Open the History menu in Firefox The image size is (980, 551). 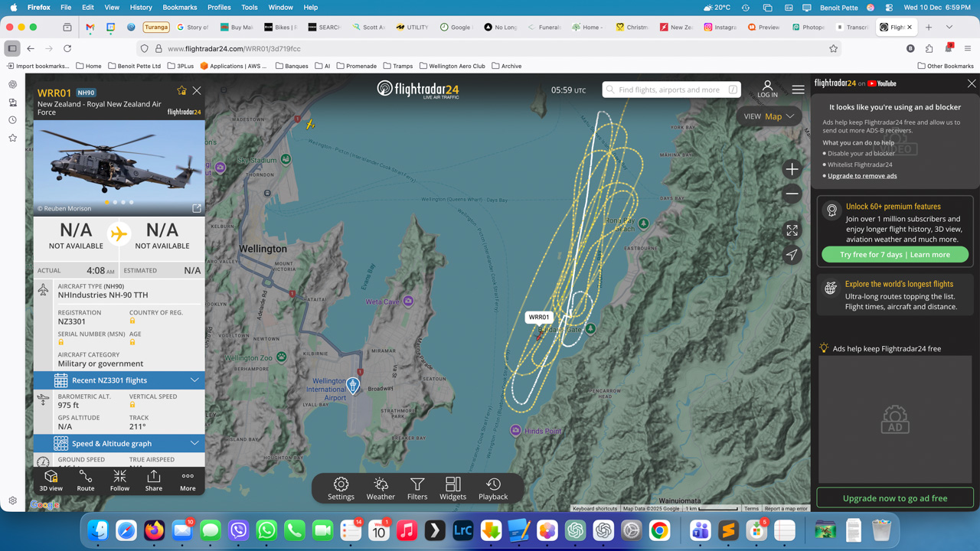coord(141,8)
